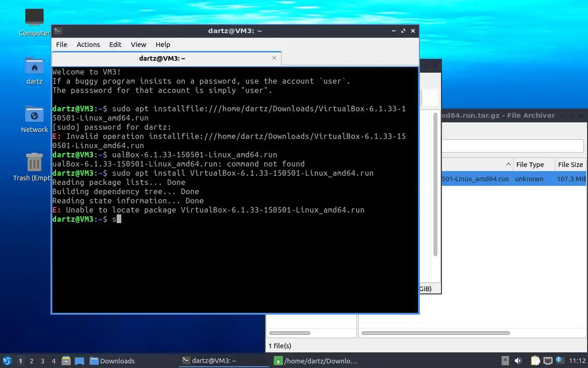This screenshot has width=588, height=368.
Task: Click the '[sudo] password for dartz:' line
Action: [x=112, y=127]
